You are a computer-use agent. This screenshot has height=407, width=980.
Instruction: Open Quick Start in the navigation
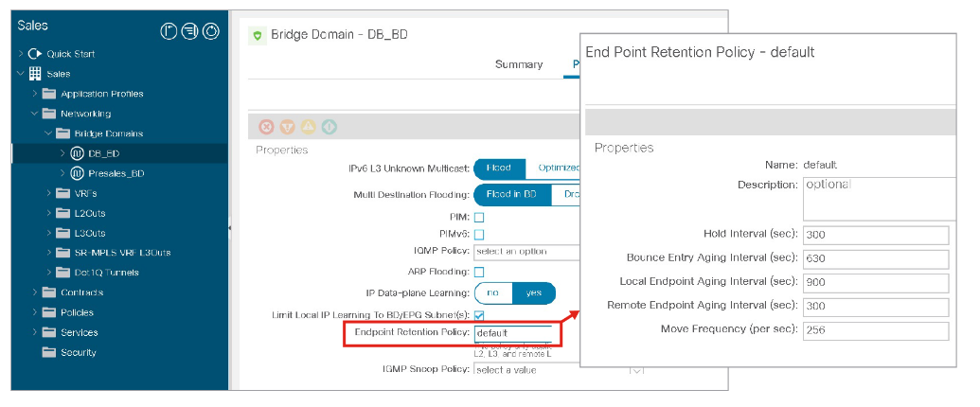[70, 54]
